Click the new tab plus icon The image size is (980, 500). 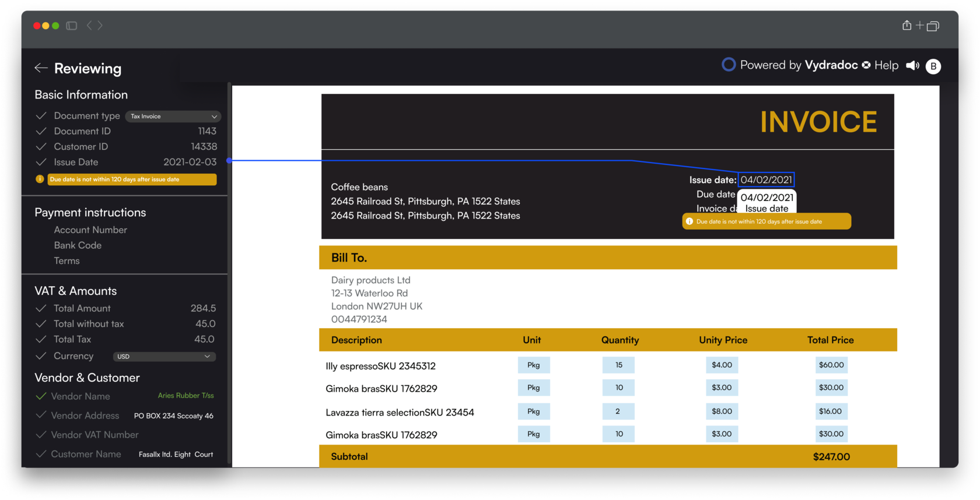[x=920, y=25]
